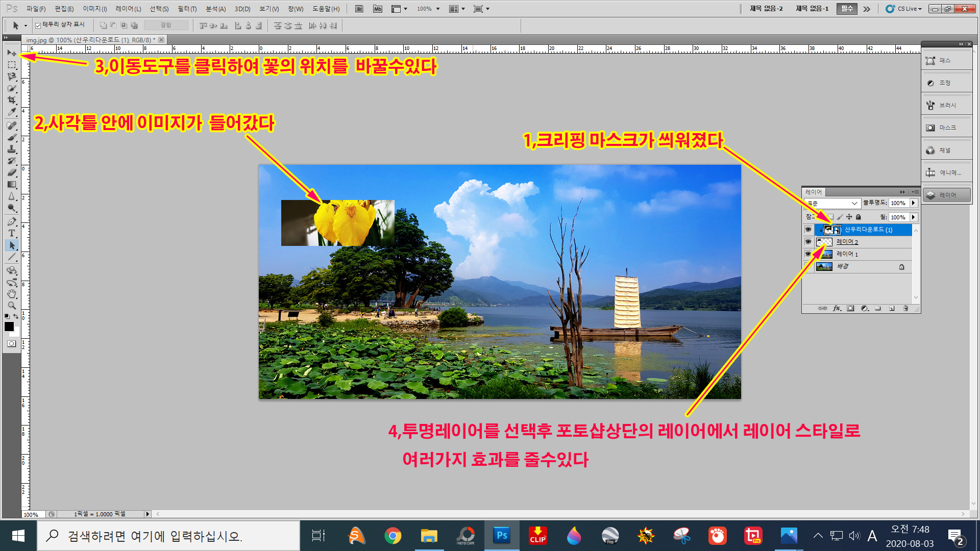
Task: Open the 레이어(L) menu
Action: (x=128, y=9)
